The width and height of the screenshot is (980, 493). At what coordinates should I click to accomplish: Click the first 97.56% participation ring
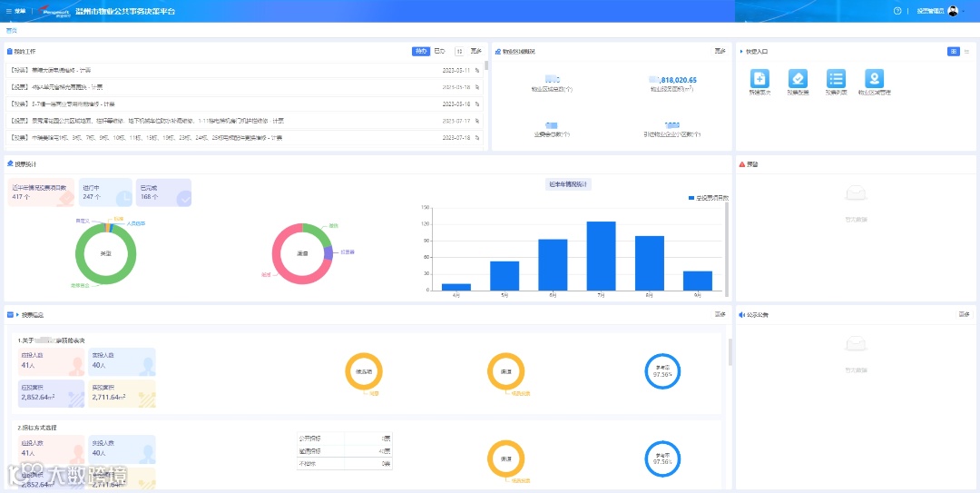[x=662, y=371]
